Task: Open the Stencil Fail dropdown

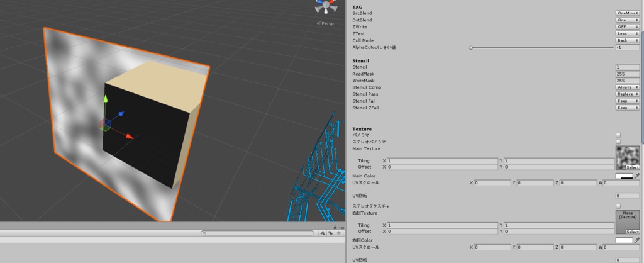Action: click(x=628, y=101)
